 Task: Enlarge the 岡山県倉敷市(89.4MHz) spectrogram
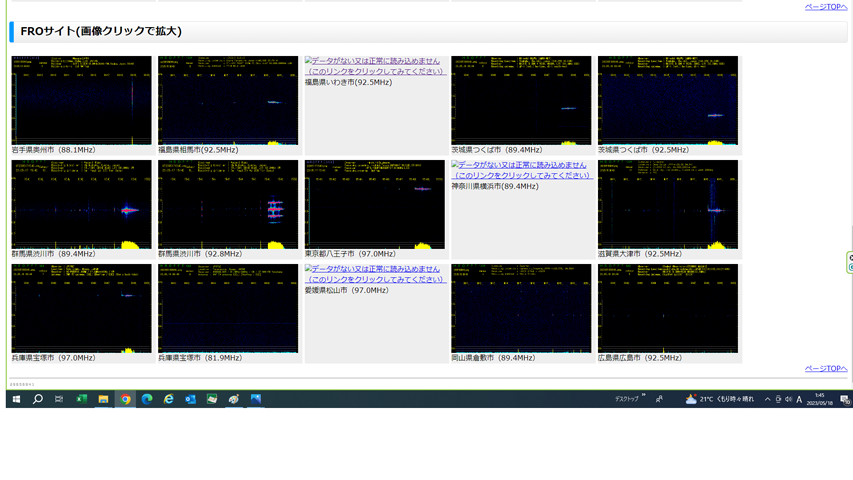pyautogui.click(x=521, y=309)
